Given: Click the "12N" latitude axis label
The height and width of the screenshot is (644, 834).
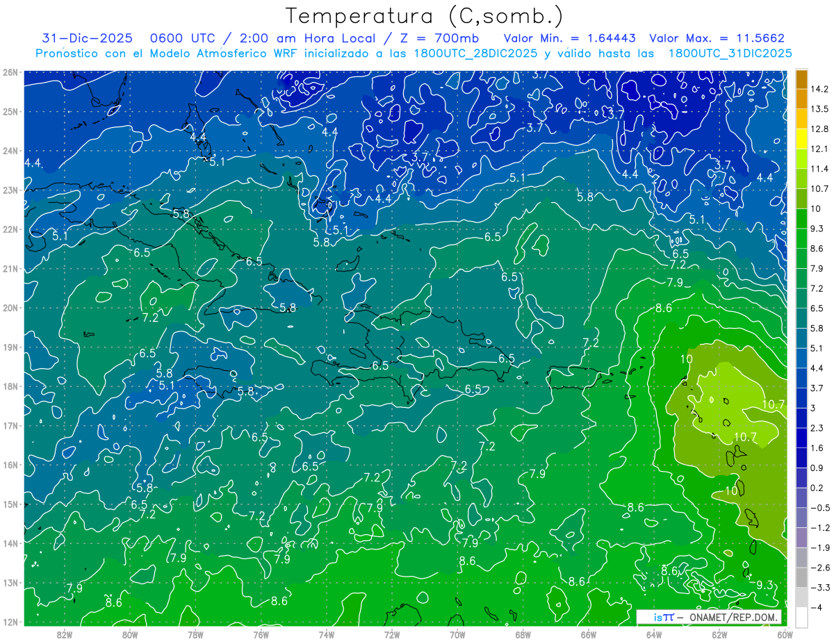Looking at the screenshot, I should point(10,622).
